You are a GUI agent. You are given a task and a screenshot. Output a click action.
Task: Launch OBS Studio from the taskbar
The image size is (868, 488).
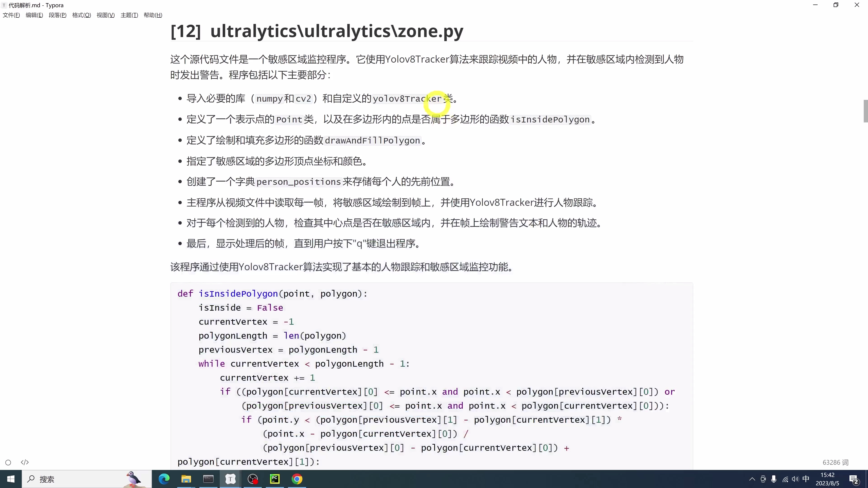(x=253, y=479)
